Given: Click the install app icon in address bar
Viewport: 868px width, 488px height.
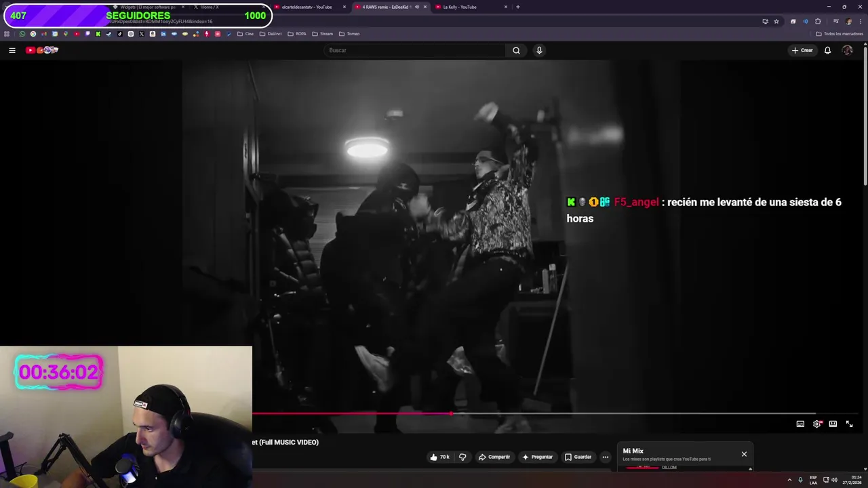Looking at the screenshot, I should 766,21.
